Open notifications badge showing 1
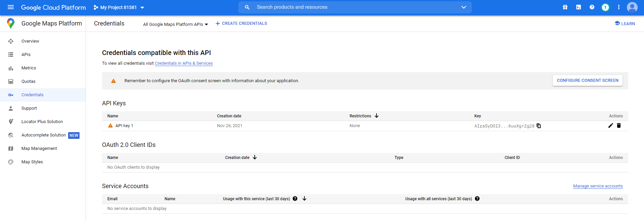Screen dimensions: 644x221 605,7
